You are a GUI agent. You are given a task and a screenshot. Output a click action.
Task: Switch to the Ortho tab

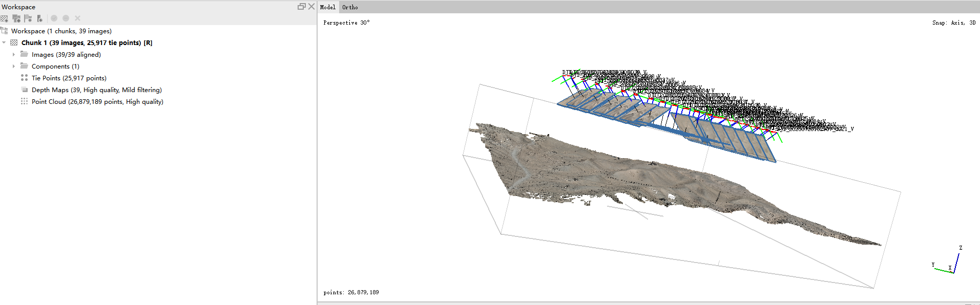tap(350, 7)
